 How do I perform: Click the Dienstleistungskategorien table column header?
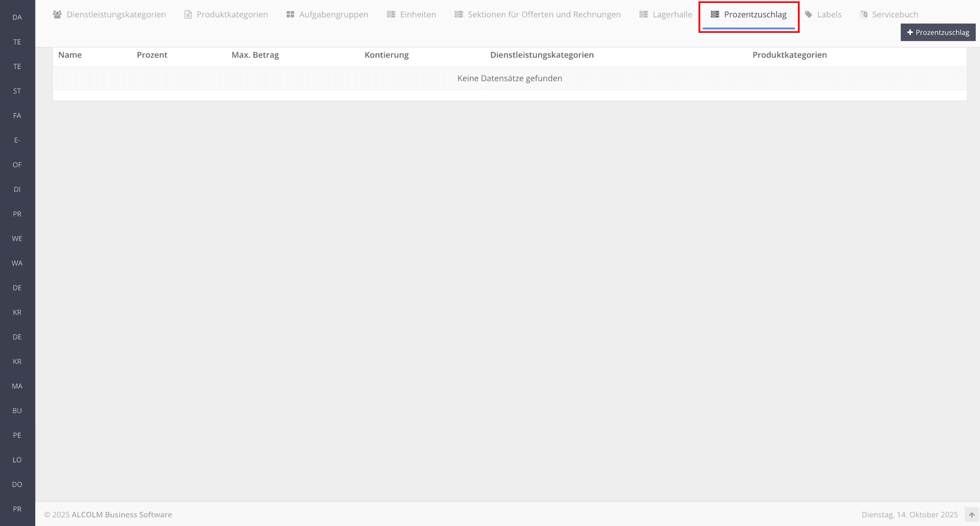542,55
